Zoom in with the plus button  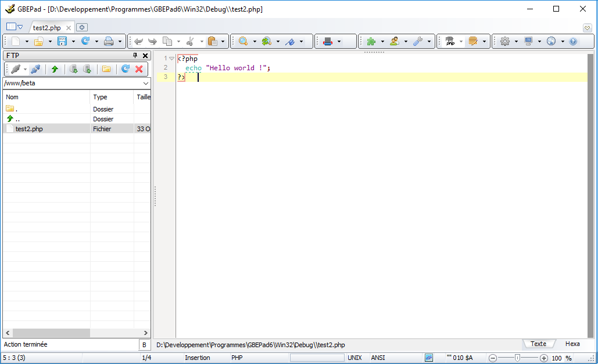coord(544,358)
